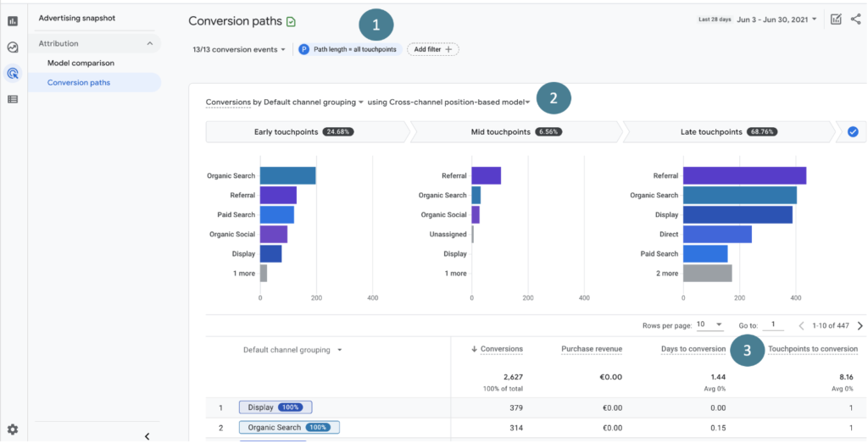Open the Cross-channel position-based model dropdown
Screen dimensions: 868x443
coord(449,102)
